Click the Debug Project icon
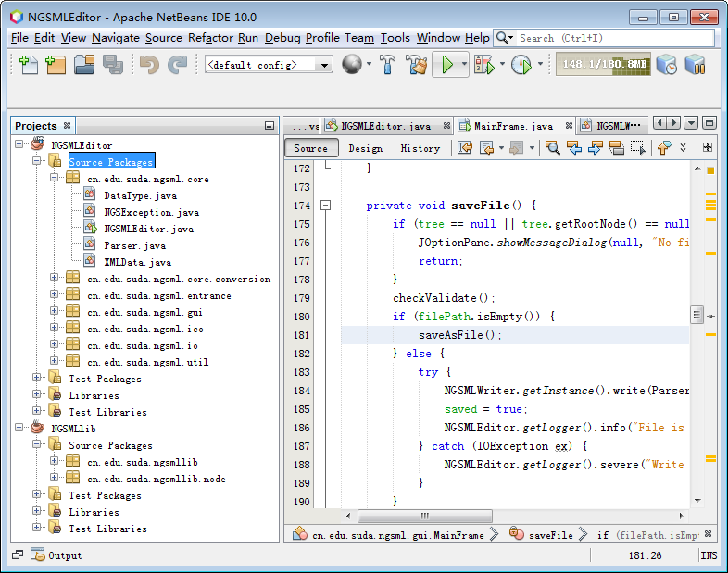 (484, 65)
